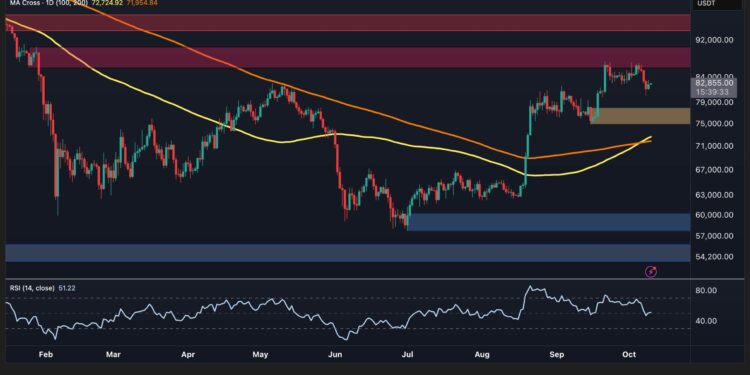Click the Apr label on time axis
Viewport: 750px width, 375px height.
click(188, 355)
